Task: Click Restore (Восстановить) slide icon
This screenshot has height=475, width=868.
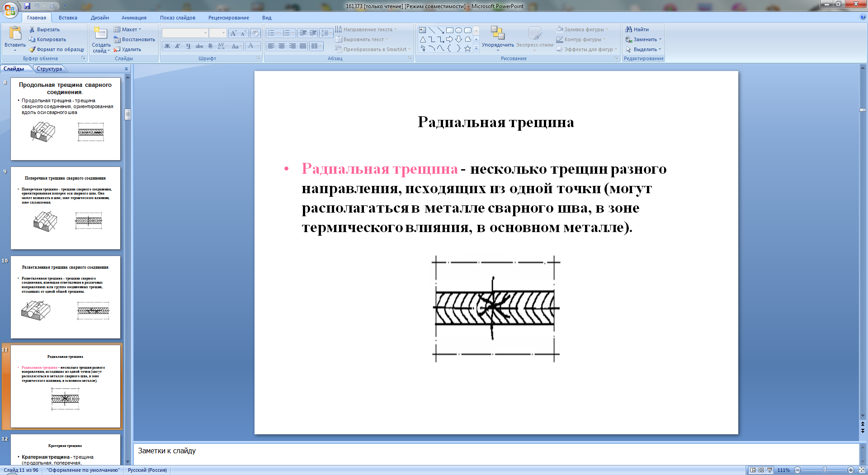Action: (x=117, y=39)
